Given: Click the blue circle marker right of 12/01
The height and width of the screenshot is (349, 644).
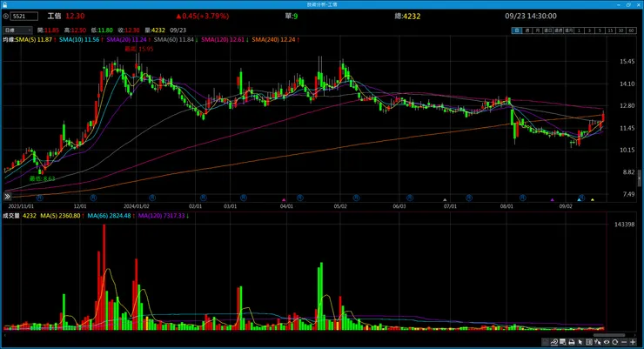Looking at the screenshot, I should 93,198.
